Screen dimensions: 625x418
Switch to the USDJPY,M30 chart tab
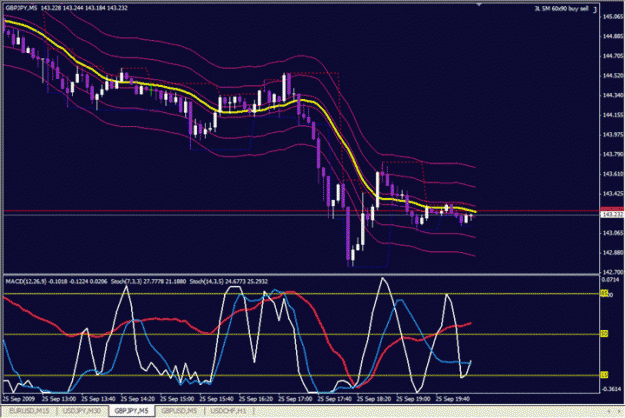click(x=82, y=411)
